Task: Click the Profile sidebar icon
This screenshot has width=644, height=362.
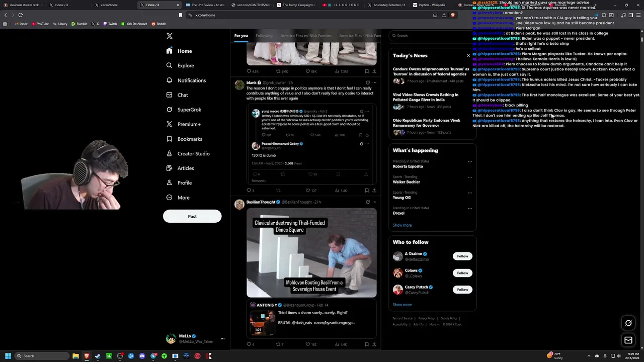Action: coord(170,183)
